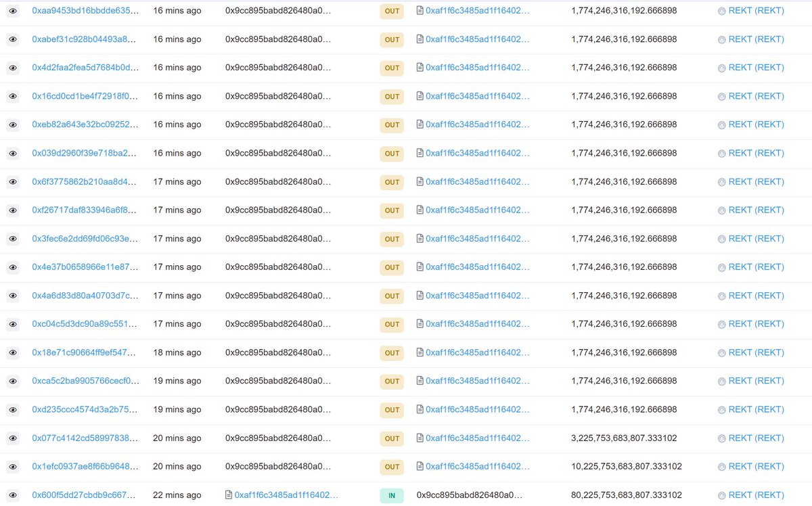Select amount 3,225,753,683,807.333102
The height and width of the screenshot is (506, 812).
[624, 438]
